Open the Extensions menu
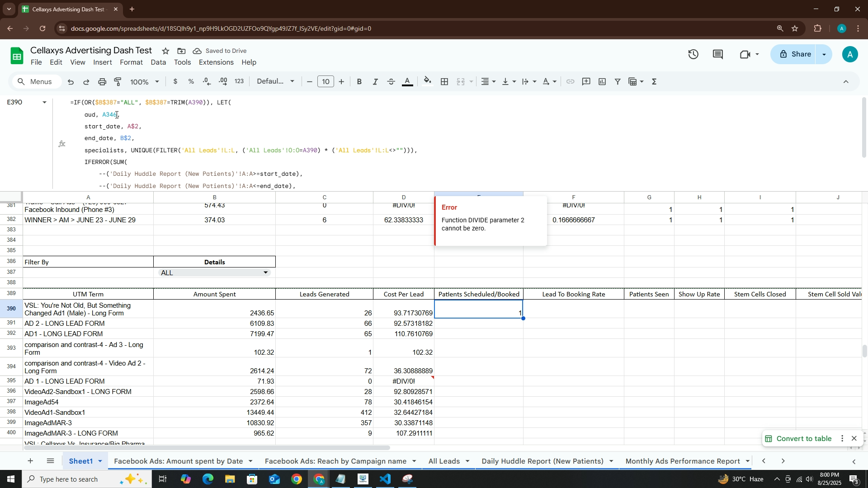Viewport: 868px width, 488px height. 216,62
